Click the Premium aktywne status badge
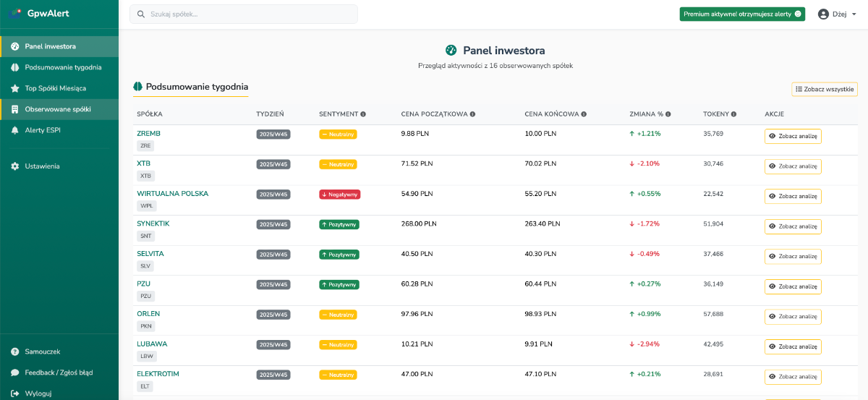This screenshot has width=868, height=400. point(741,14)
